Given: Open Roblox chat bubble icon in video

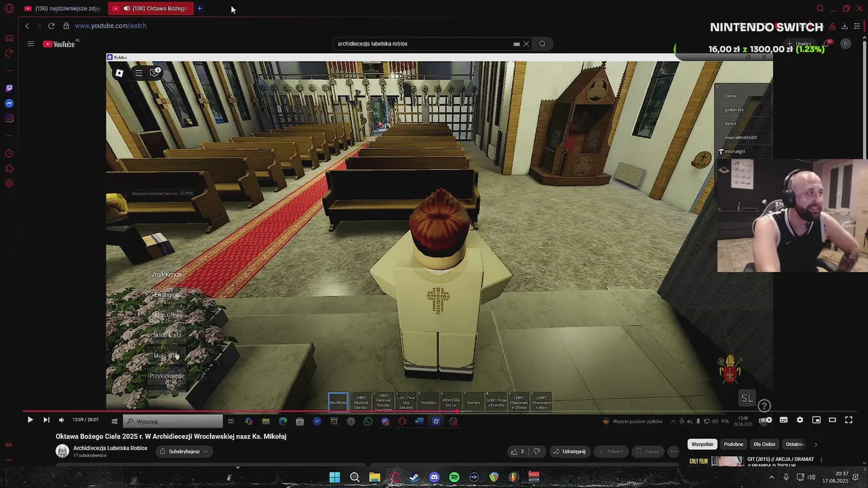Looking at the screenshot, I should click(155, 73).
